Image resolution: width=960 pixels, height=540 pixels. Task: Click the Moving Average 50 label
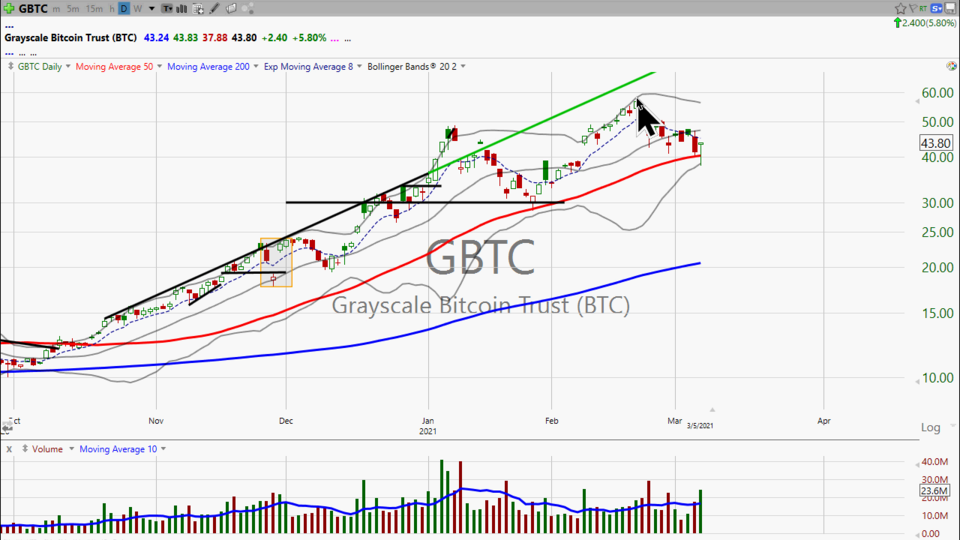click(114, 66)
